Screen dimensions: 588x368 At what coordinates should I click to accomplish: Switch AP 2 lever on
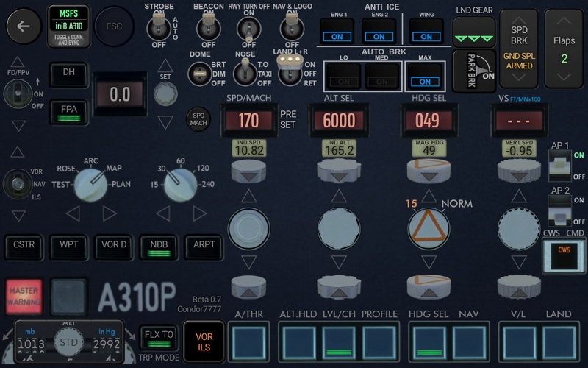tap(560, 210)
